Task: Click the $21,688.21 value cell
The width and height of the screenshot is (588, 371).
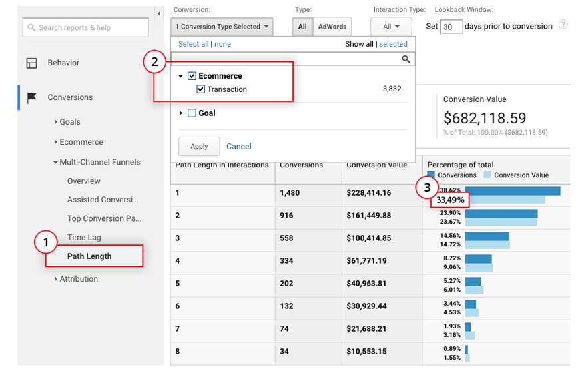Action: pyautogui.click(x=366, y=329)
